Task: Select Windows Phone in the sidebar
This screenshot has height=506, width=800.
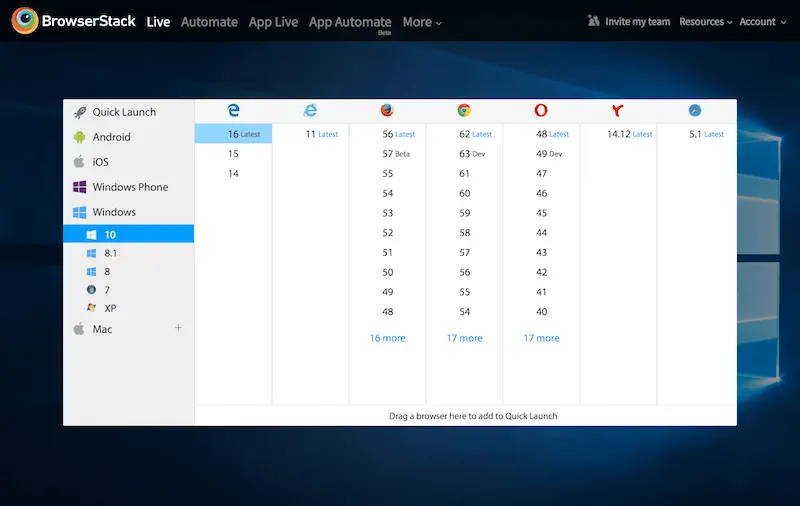Action: click(129, 187)
